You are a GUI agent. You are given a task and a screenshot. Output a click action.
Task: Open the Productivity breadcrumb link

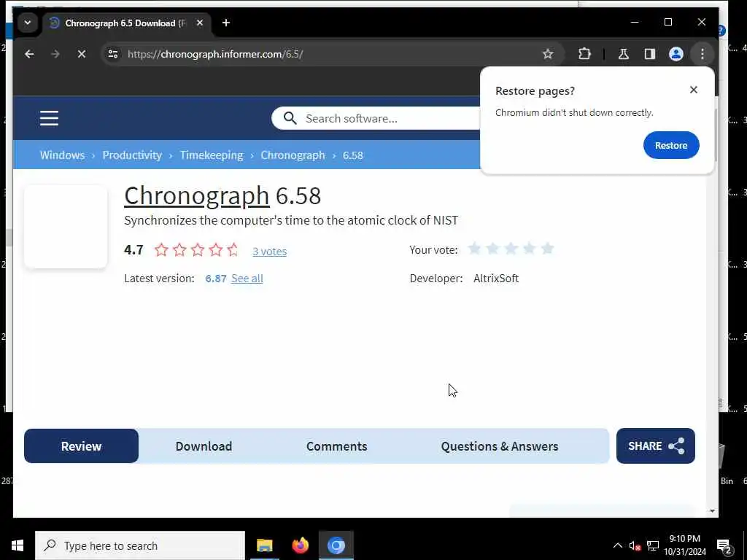[x=132, y=155]
